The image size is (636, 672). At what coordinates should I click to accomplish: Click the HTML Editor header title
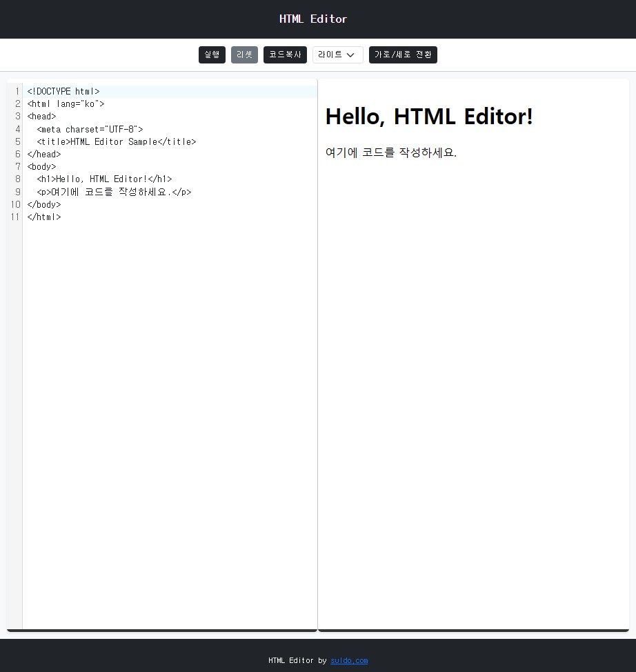(313, 19)
